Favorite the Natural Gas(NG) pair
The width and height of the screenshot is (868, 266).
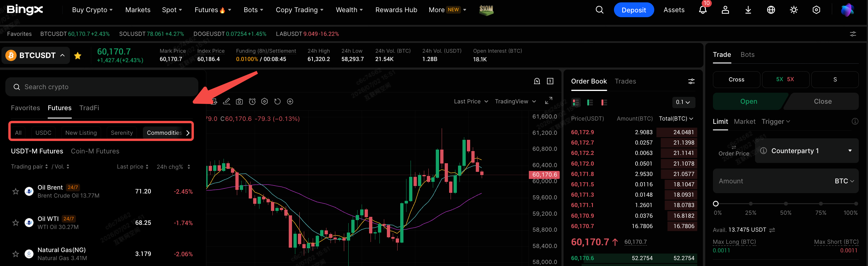pos(15,254)
